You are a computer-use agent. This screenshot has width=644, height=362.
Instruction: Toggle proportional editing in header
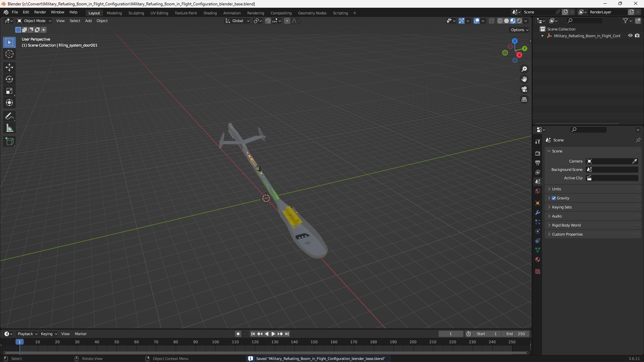coord(287,21)
